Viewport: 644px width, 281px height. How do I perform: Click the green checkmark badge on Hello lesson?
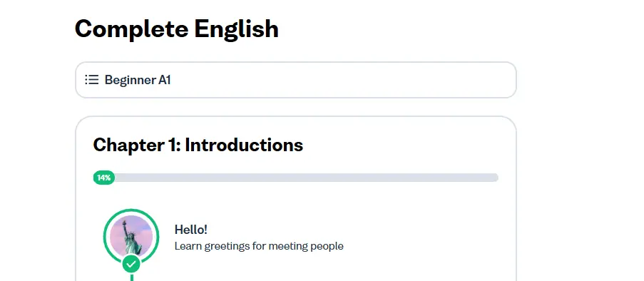(131, 264)
